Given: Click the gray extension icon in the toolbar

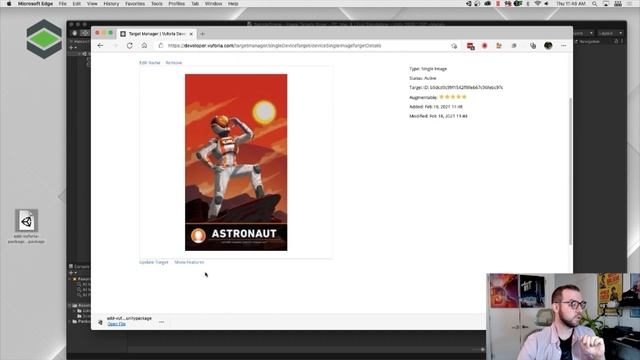Looking at the screenshot, I should coord(514,46).
